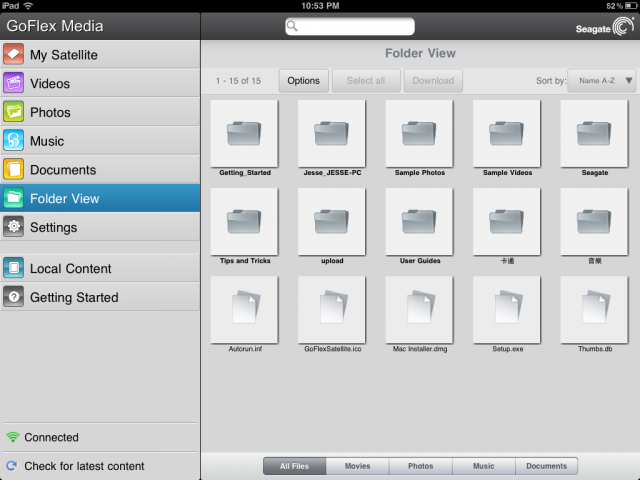Open the Documents sidebar icon
The width and height of the screenshot is (640, 480).
click(13, 169)
